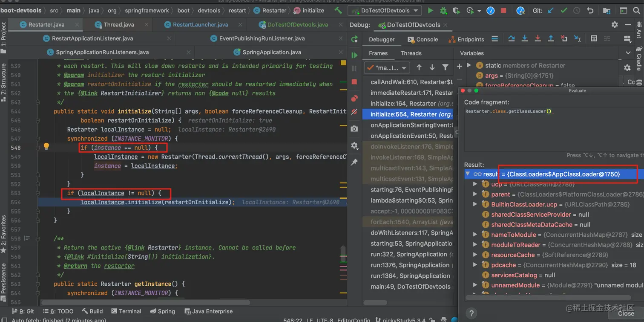The image size is (644, 322).
Task: Switch to the Console debug tab
Action: coord(423,39)
